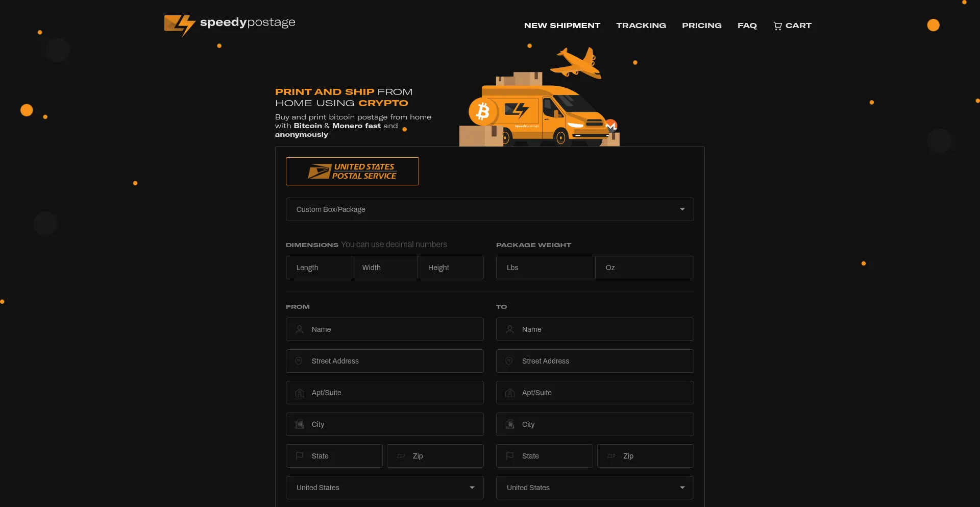
Task: Go to the TRACKING page
Action: click(641, 26)
